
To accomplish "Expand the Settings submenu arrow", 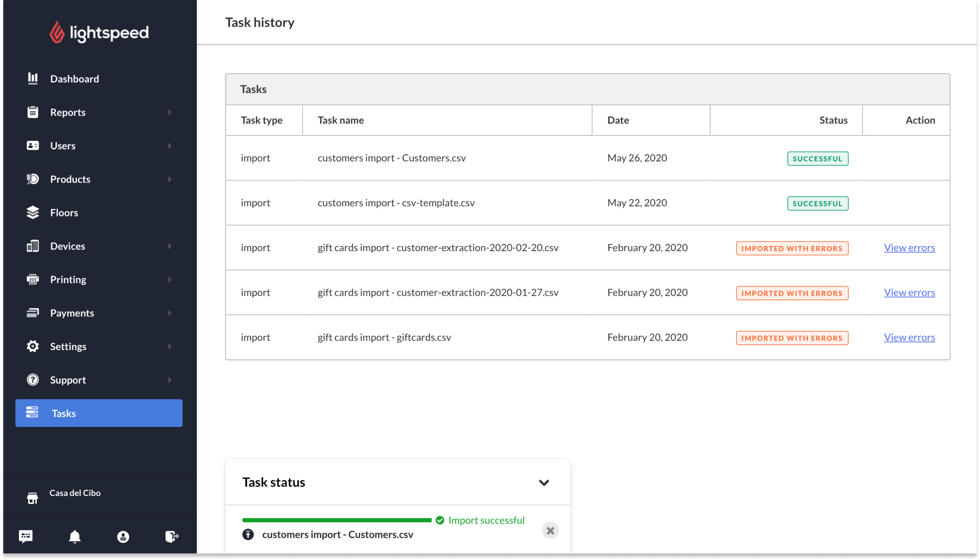I will coord(170,346).
